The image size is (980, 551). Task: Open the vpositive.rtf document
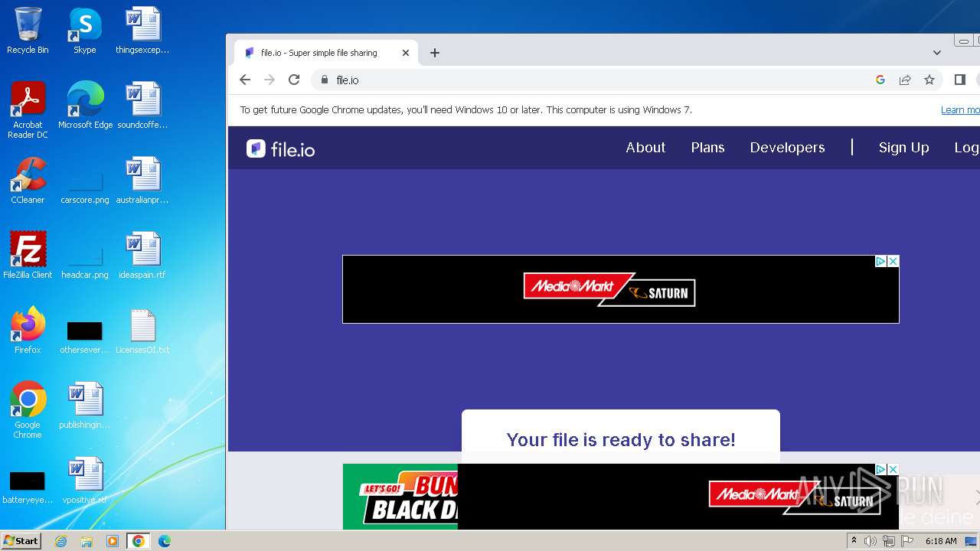tap(85, 480)
